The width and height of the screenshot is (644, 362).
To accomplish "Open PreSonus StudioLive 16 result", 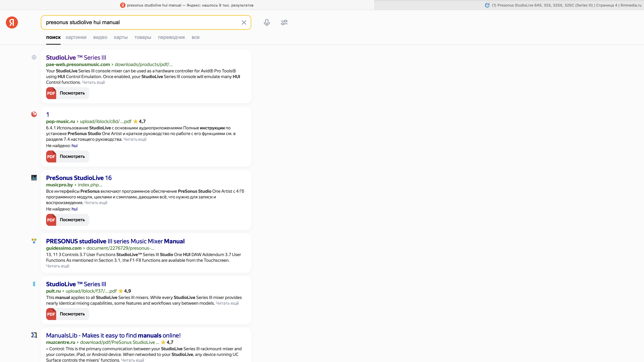I will pyautogui.click(x=79, y=178).
